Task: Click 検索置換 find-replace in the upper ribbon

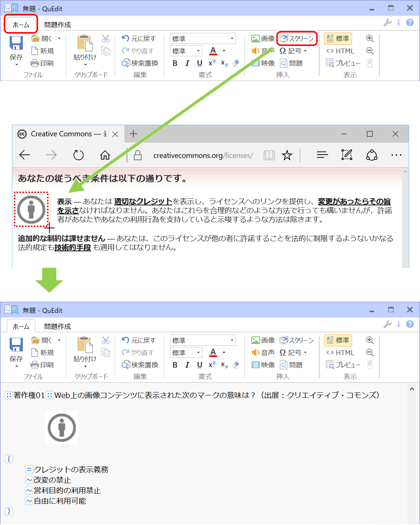Action: pos(140,63)
